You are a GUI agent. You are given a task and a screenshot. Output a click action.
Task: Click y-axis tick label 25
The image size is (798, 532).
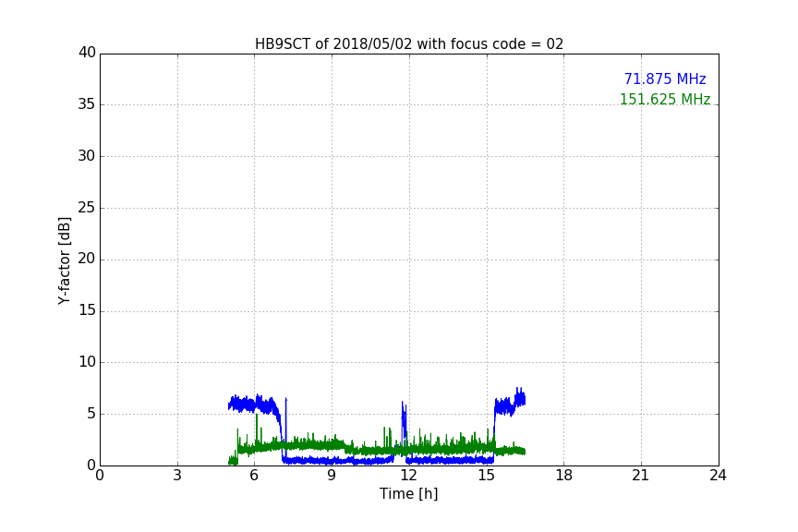[87, 207]
